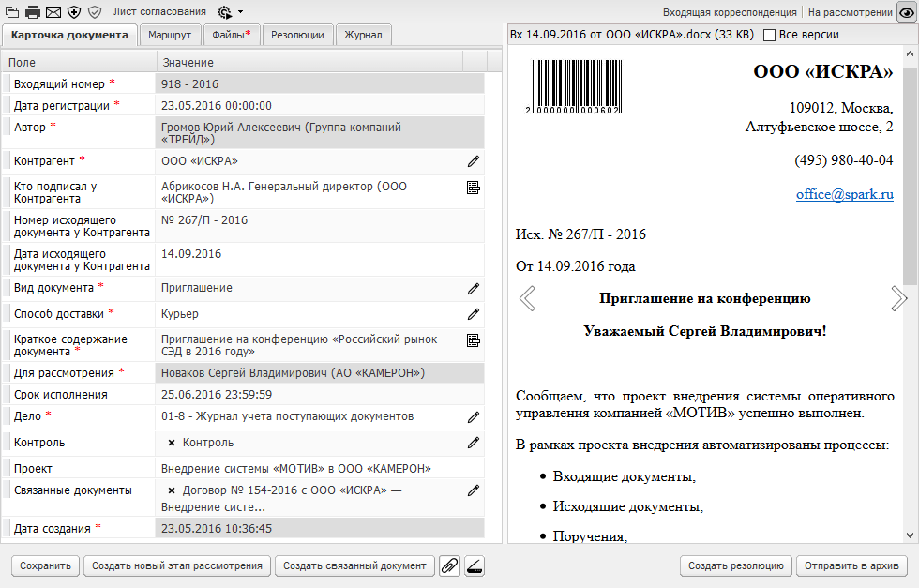Switch to the Файлы tab

(232, 35)
